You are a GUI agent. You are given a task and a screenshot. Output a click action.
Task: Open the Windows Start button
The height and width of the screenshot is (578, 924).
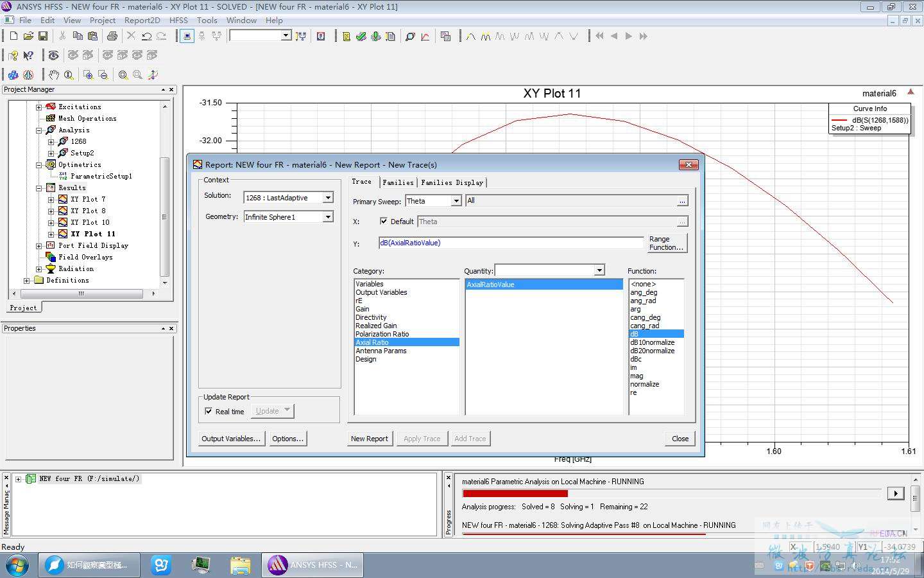pos(17,565)
